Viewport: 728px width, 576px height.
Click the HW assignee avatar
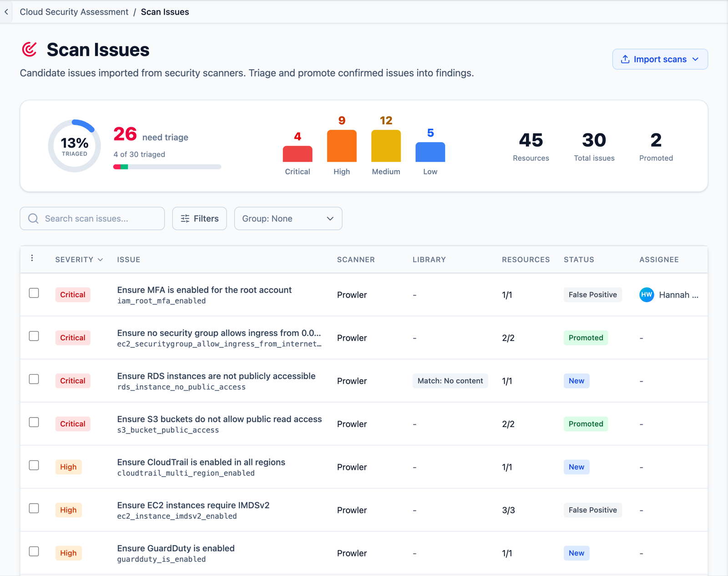[647, 295]
